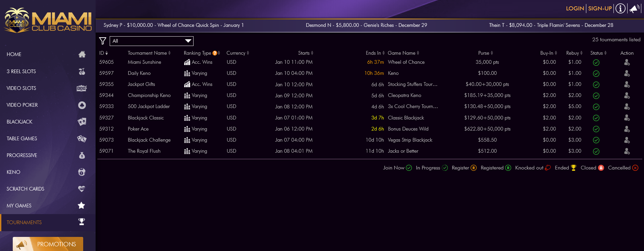Open the Promotions button
The image size is (644, 251).
click(x=48, y=244)
